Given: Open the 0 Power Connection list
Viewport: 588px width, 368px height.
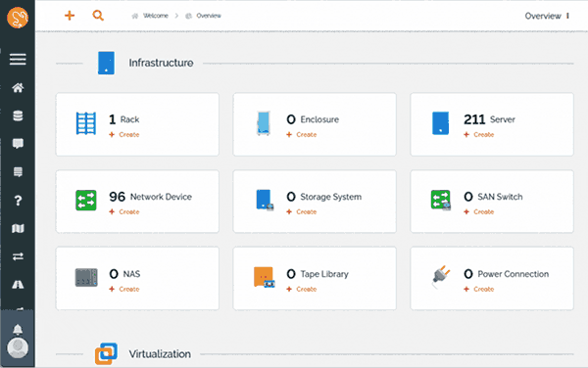Looking at the screenshot, I should tap(507, 274).
